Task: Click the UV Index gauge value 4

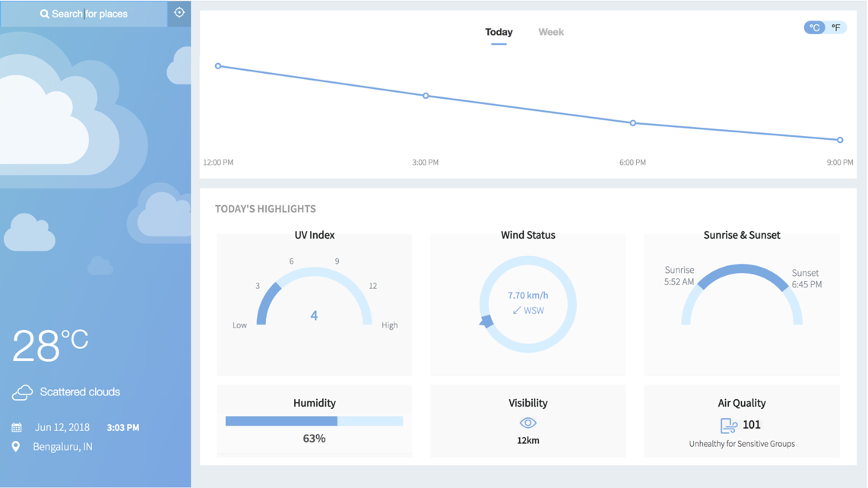Action: click(314, 315)
